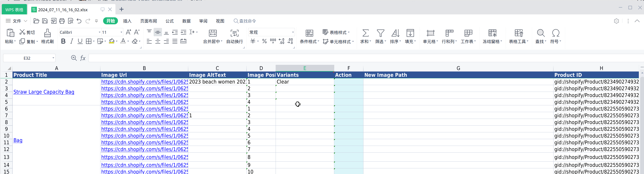This screenshot has height=174, width=644.
Task: Click the fill color bucket swatch
Action: pyautogui.click(x=111, y=41)
